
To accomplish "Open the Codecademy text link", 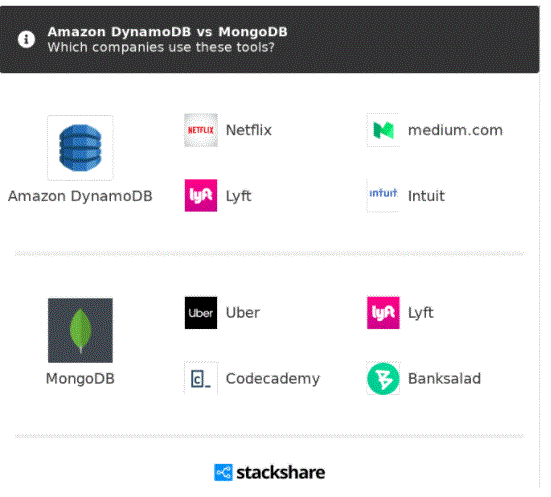I will pos(273,379).
